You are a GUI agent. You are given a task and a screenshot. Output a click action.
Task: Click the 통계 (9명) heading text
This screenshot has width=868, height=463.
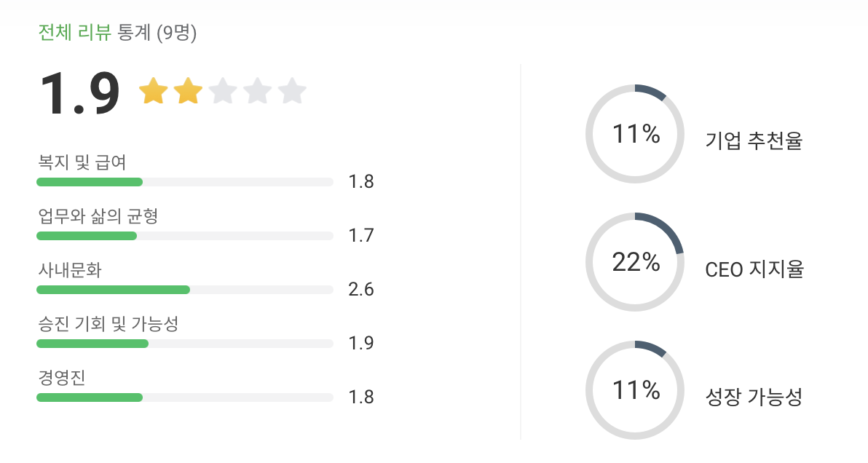(x=157, y=33)
